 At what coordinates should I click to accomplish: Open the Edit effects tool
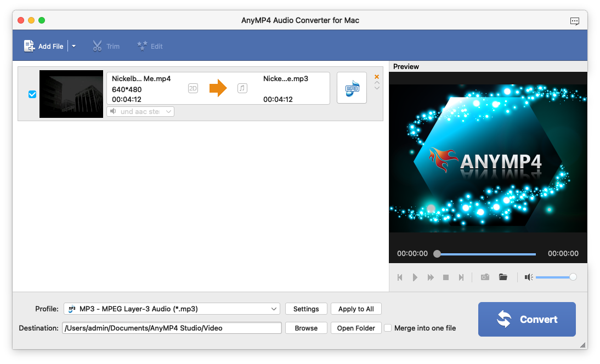coord(150,46)
